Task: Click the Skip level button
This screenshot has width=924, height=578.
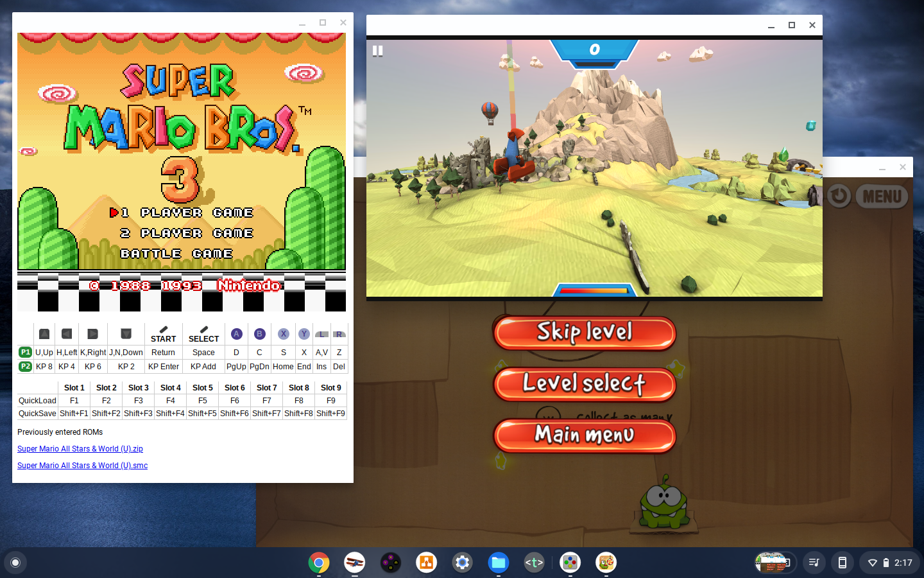Action: [585, 333]
